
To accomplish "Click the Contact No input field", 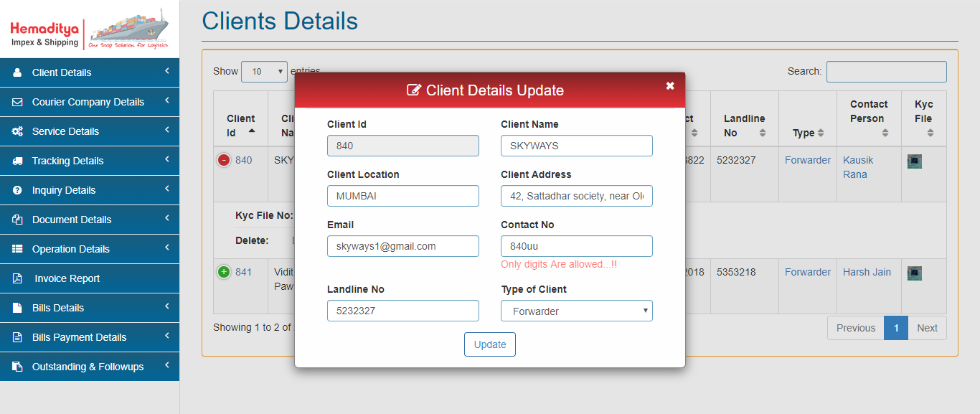I will coord(576,246).
